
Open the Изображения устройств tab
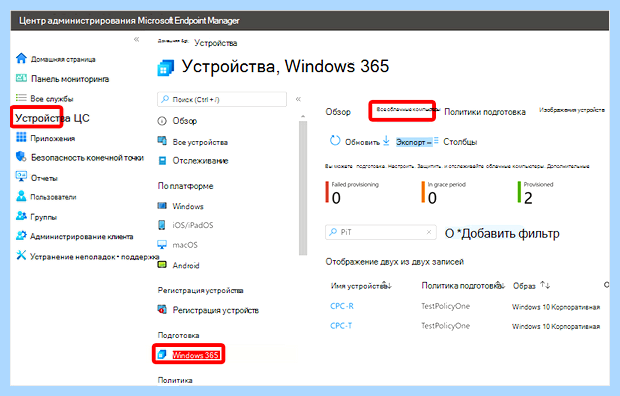pos(572,110)
